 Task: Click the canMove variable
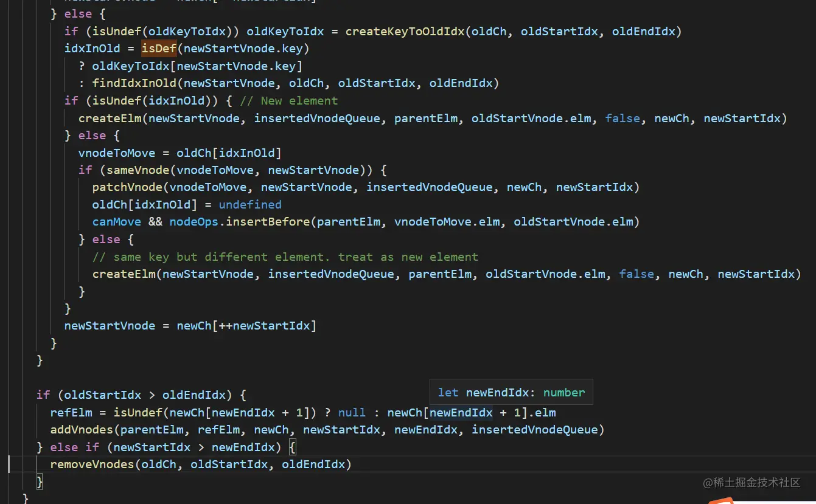117,222
